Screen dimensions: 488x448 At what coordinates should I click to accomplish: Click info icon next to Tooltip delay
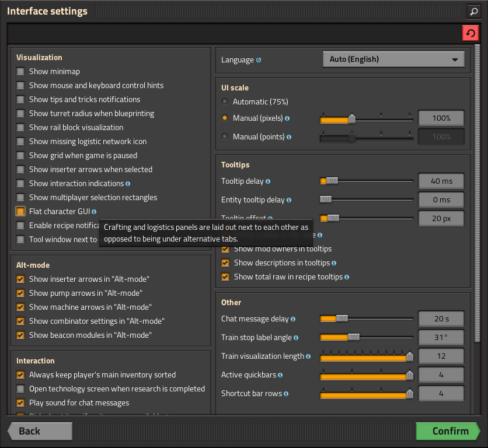pos(268,181)
